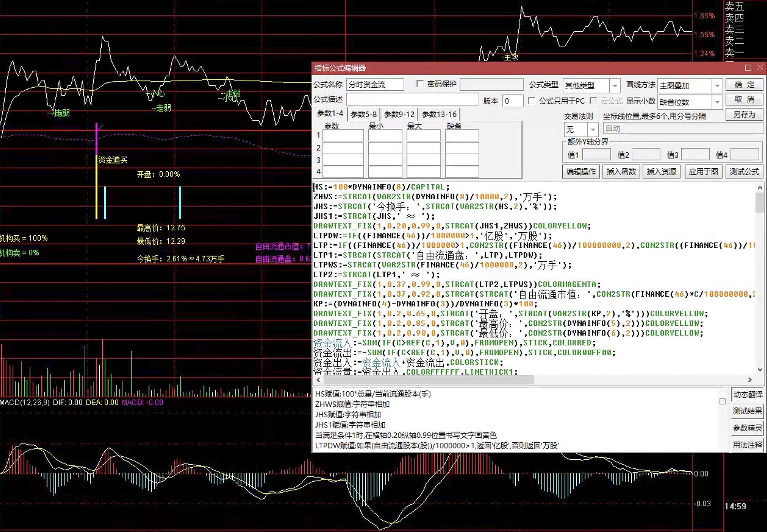Edit the 公式名称 field 分时资金流
Screen dimensions: 767x532
(375, 85)
